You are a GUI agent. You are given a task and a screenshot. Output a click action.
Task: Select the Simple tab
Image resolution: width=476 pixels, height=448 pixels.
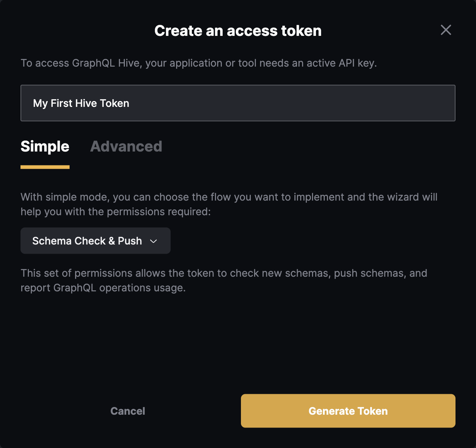[45, 146]
